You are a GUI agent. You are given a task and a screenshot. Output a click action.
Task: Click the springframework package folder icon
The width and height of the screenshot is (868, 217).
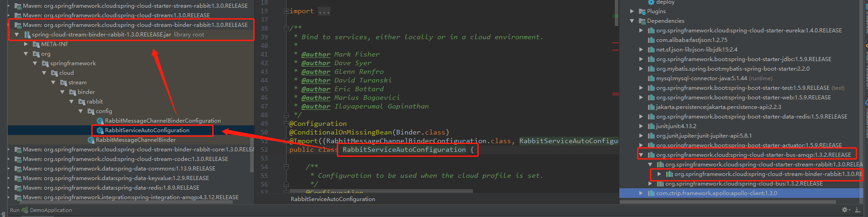tap(45, 63)
